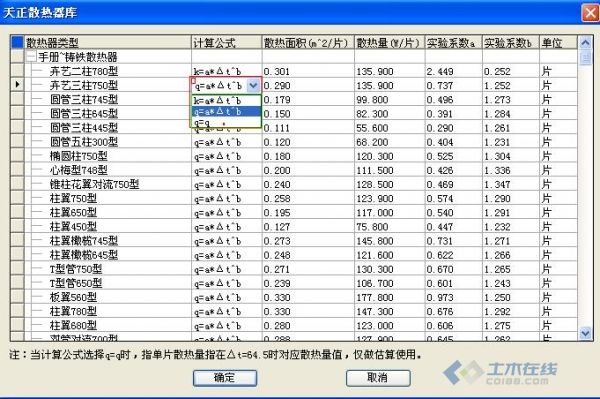Click the 0.737 coefficient a cell

454,86
